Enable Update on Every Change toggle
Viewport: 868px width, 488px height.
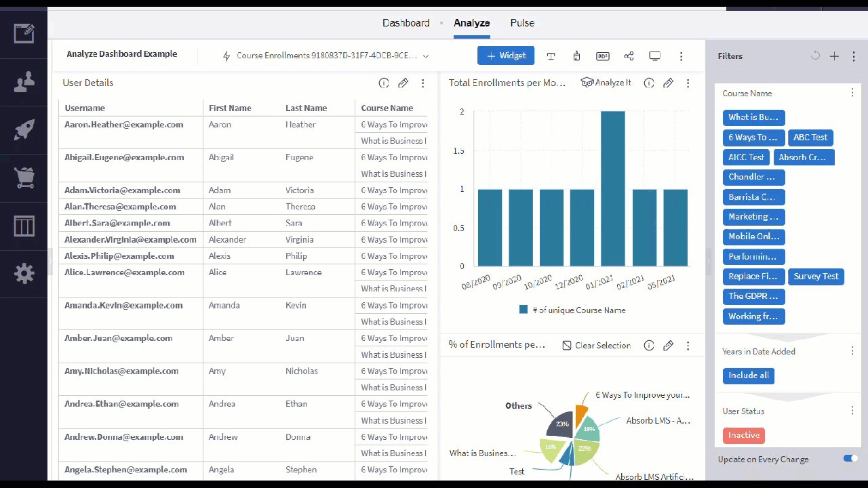pos(850,458)
